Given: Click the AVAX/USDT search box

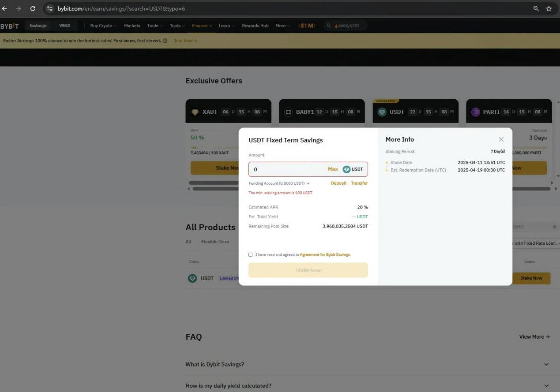Looking at the screenshot, I should [x=346, y=26].
